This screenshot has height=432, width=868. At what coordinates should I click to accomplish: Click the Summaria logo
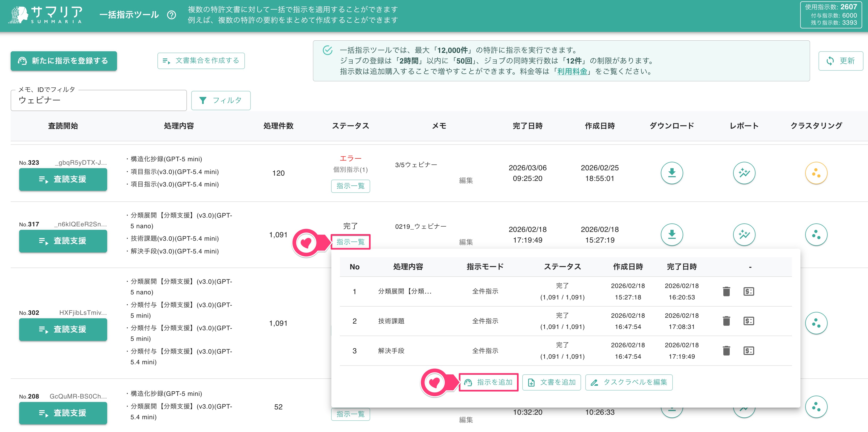coord(46,15)
